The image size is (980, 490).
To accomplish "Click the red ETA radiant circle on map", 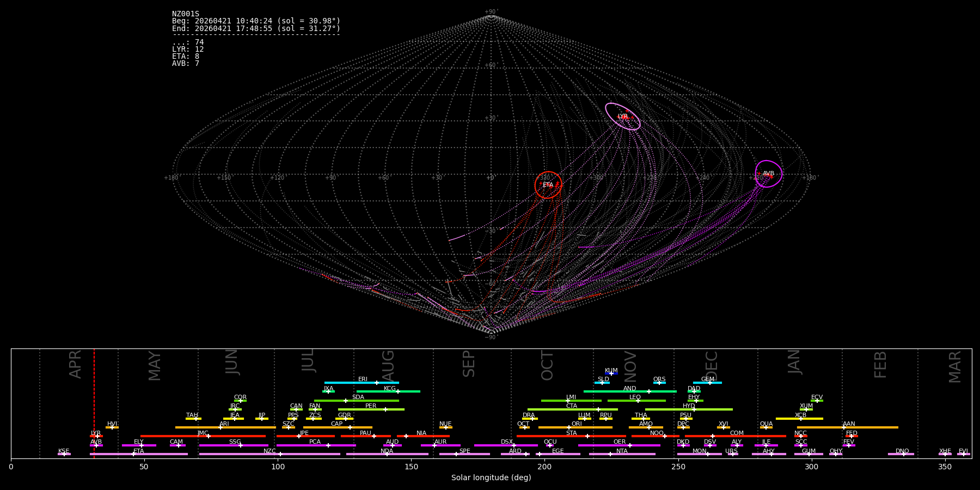I will [x=548, y=185].
